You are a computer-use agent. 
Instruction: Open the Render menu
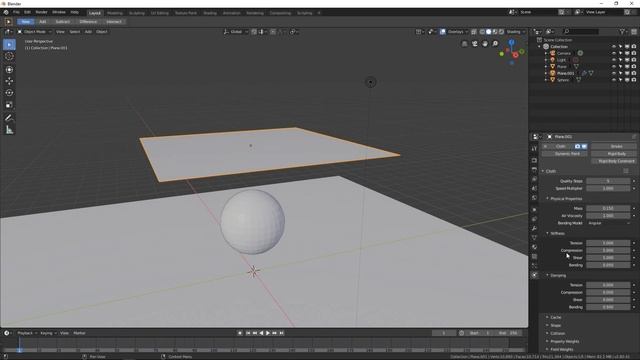point(41,12)
